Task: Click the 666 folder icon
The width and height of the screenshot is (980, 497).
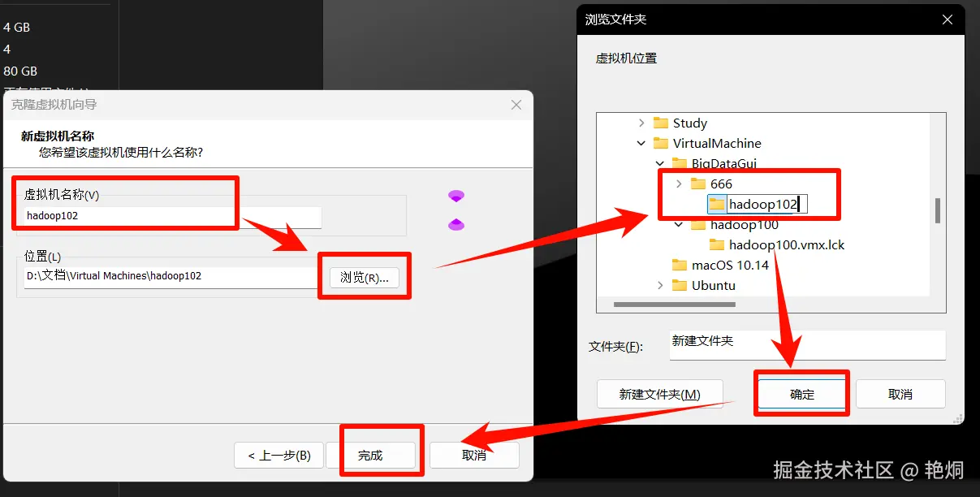Action: pyautogui.click(x=696, y=184)
